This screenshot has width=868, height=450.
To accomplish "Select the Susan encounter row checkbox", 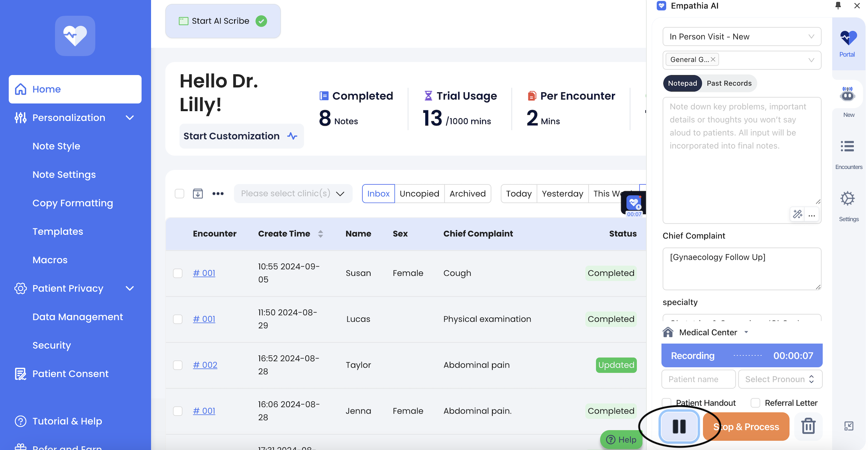I will click(x=178, y=273).
